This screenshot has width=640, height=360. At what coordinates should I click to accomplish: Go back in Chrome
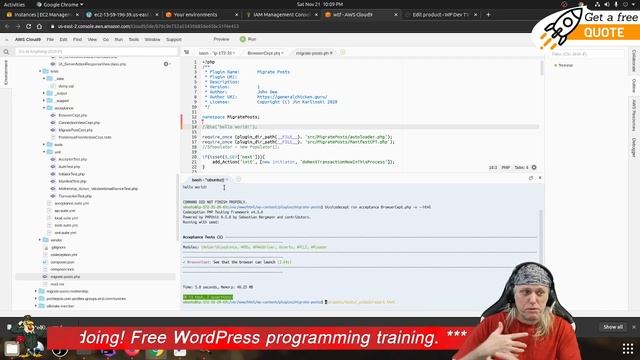coord(7,26)
